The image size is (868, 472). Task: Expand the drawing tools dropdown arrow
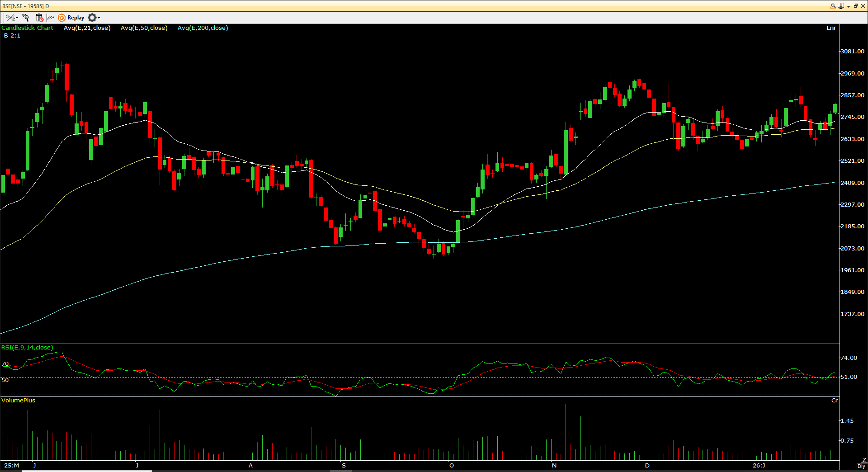click(17, 18)
